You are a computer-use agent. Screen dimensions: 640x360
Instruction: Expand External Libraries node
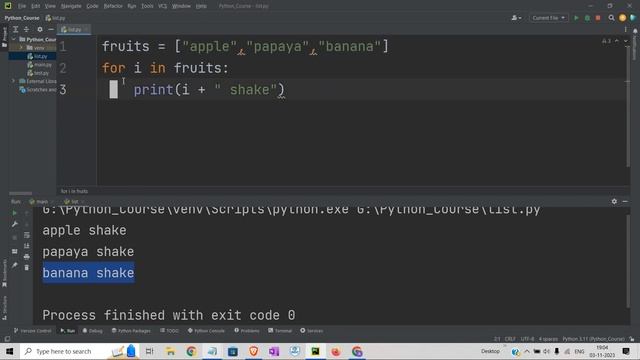point(13,81)
